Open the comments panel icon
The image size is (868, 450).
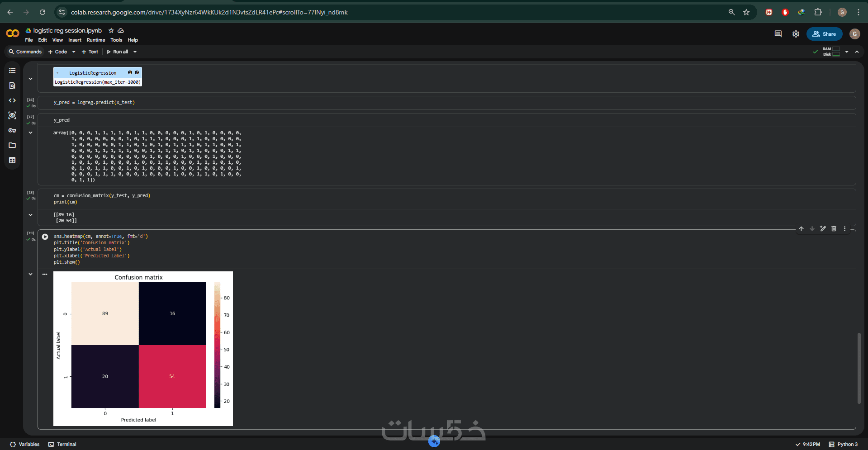(778, 34)
